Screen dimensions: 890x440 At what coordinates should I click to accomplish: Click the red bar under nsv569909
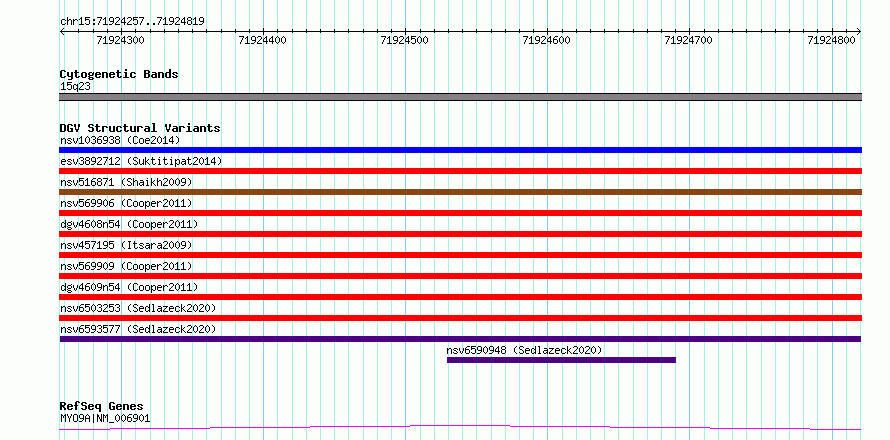pyautogui.click(x=460, y=276)
